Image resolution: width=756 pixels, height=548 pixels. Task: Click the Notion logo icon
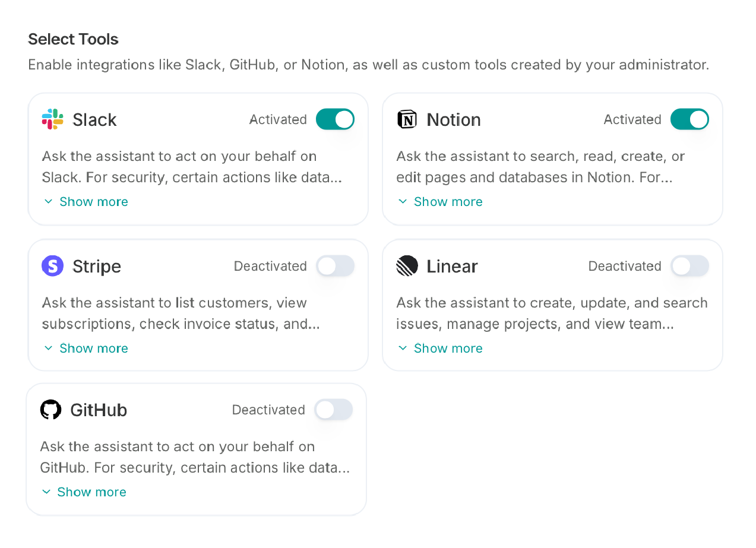click(407, 119)
